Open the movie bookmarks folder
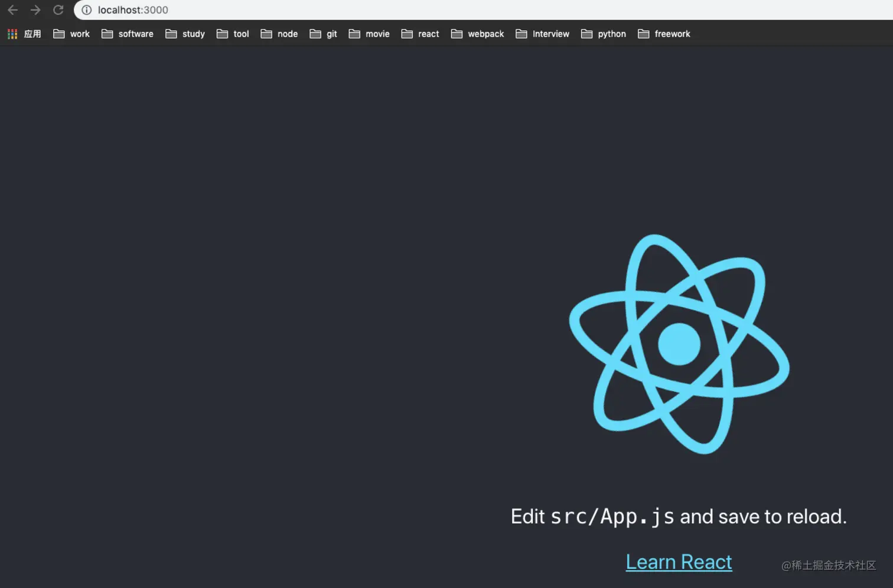This screenshot has height=588, width=893. click(369, 34)
